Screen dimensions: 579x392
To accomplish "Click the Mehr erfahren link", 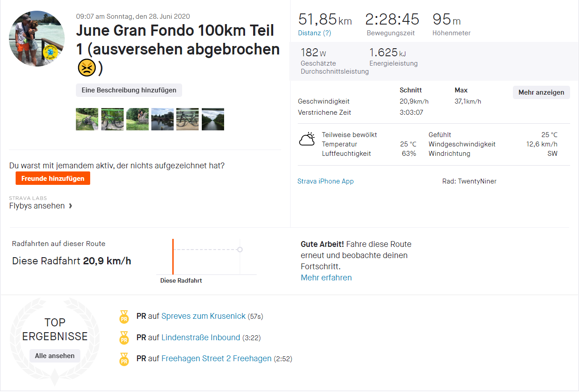I will pos(326,277).
